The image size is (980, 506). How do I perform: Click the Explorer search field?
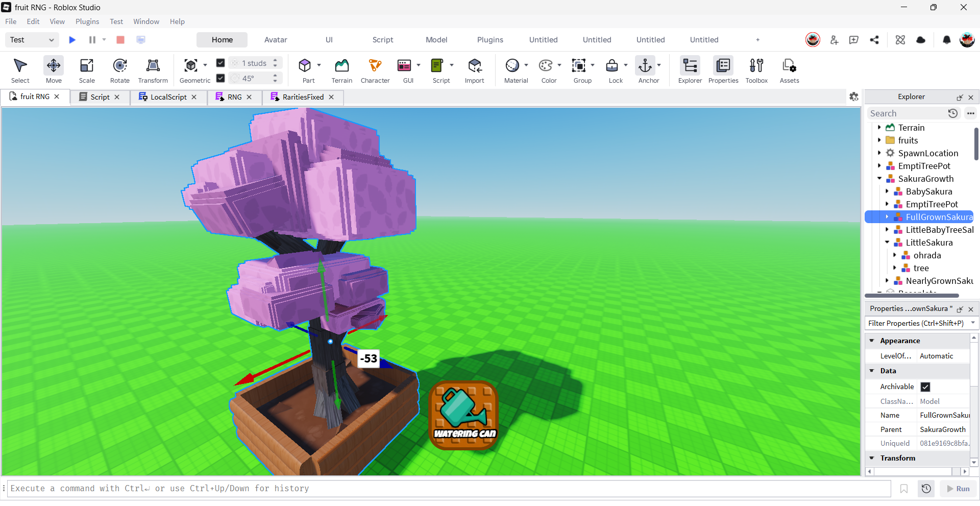click(906, 113)
